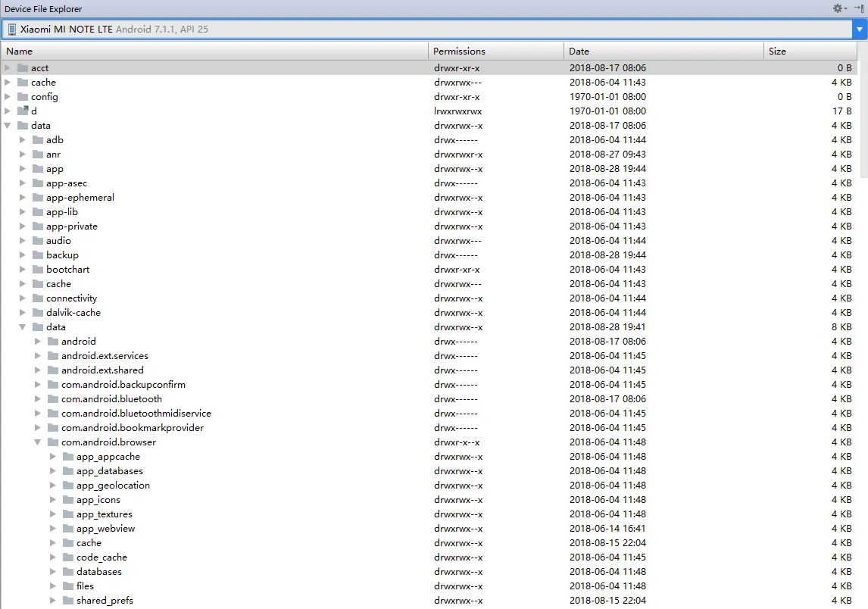Screen dimensions: 868x609
Task: Open the device selection dropdown arrow
Action: tap(860, 30)
